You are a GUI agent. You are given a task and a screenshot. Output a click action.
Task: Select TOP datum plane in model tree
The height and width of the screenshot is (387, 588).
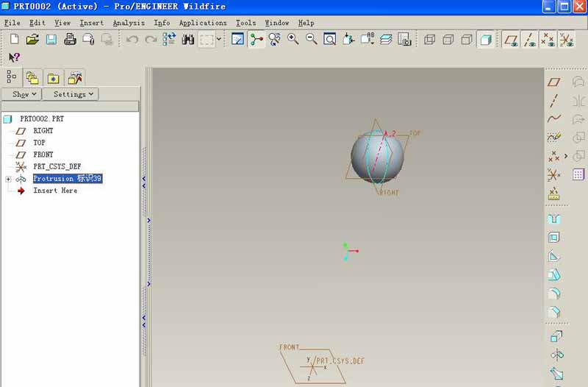coord(40,143)
